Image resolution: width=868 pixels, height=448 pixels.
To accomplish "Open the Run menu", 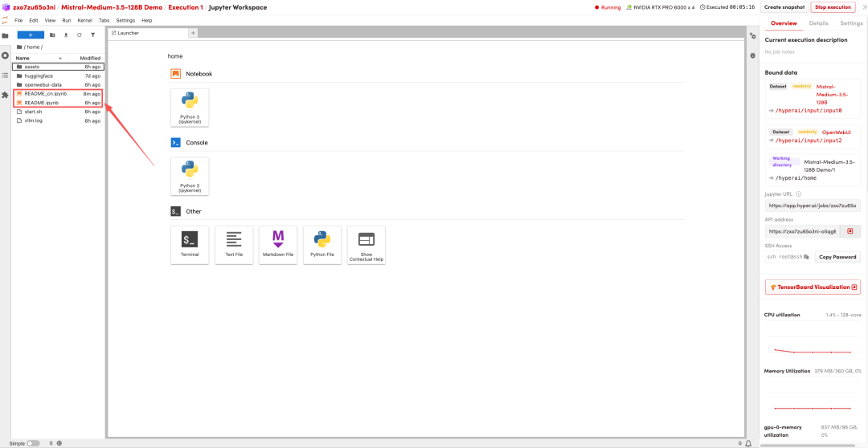I will 67,20.
